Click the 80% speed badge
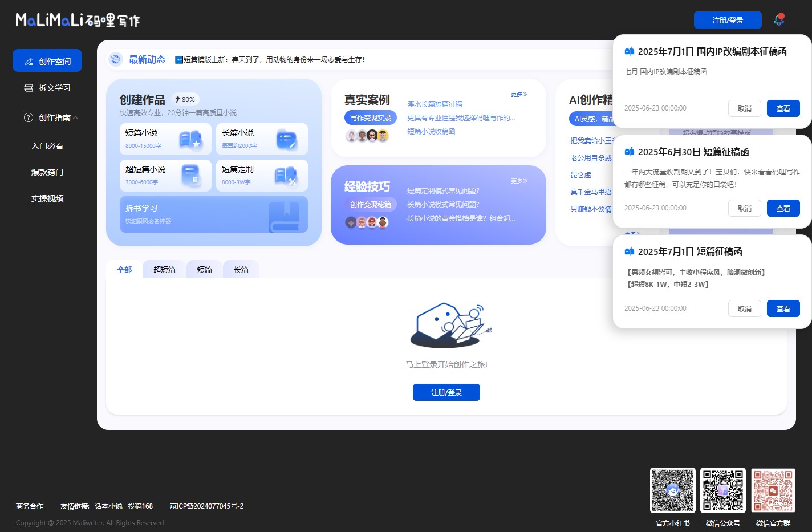Image resolution: width=812 pixels, height=532 pixels. coord(185,99)
